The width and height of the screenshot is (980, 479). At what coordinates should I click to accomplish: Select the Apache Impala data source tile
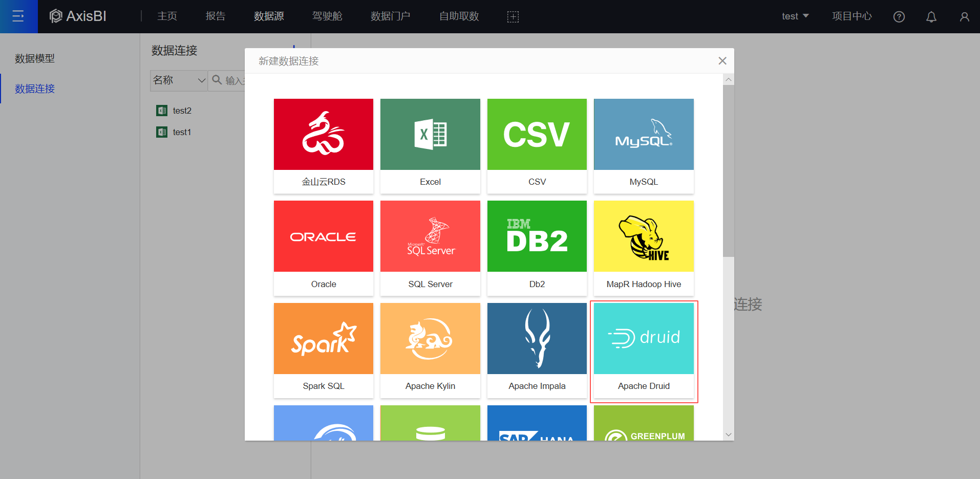coord(537,350)
